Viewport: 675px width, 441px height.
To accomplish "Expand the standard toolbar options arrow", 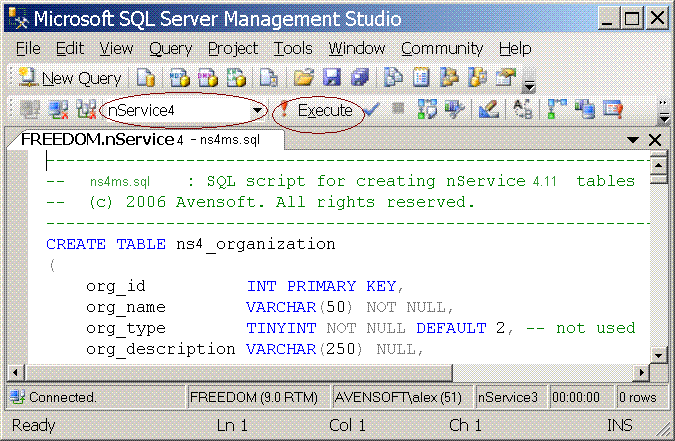I will pos(529,86).
